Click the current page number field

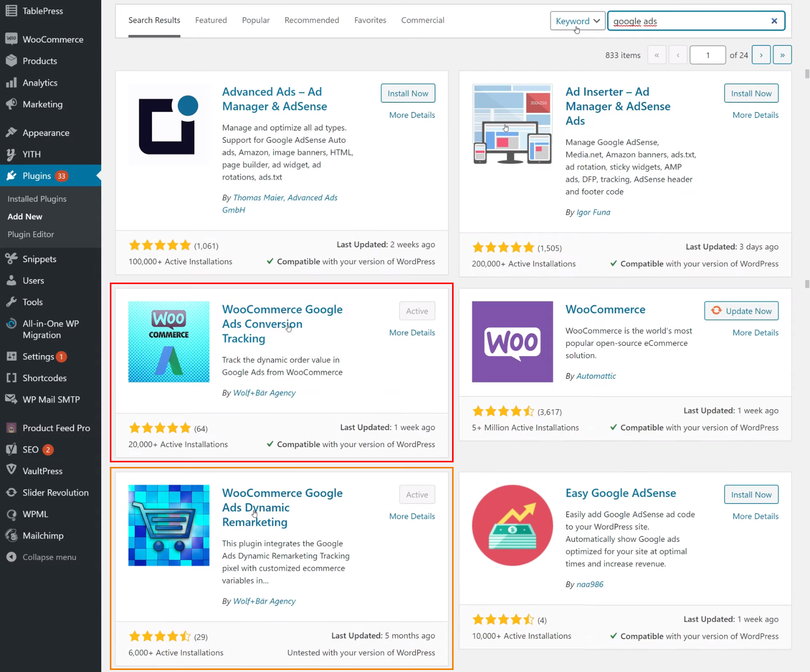[x=708, y=55]
